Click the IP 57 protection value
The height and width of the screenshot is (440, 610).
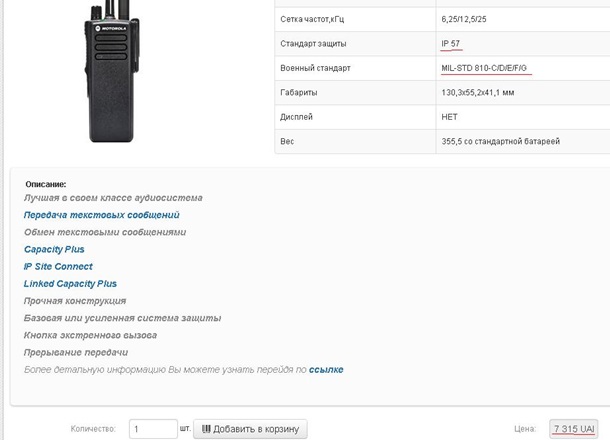[452, 44]
